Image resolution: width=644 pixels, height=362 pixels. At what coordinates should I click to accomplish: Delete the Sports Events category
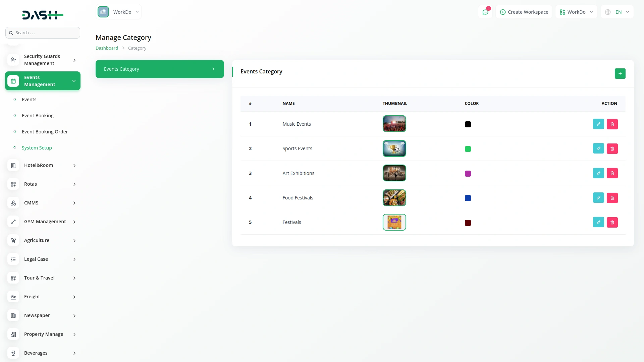[x=612, y=148]
